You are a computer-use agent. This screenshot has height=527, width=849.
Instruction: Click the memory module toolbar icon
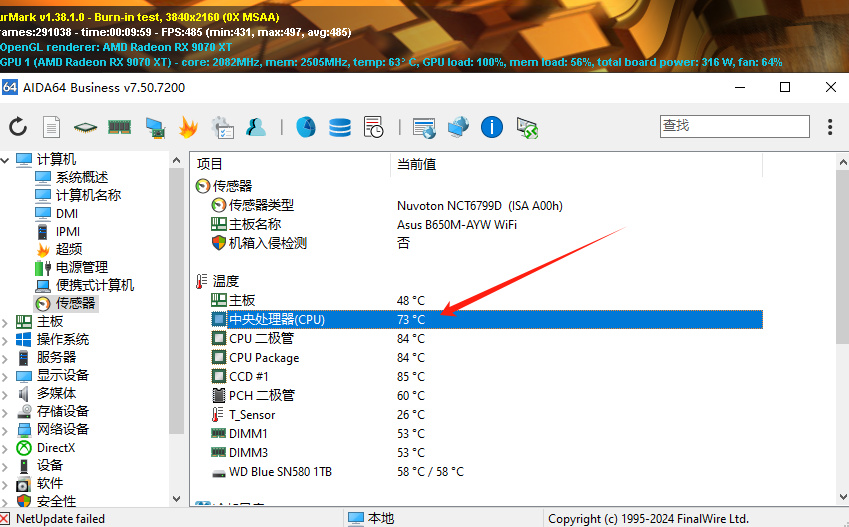(120, 127)
